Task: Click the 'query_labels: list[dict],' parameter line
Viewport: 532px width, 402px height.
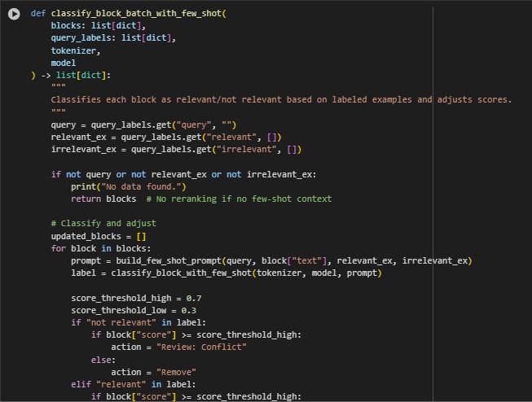Action: (x=113, y=38)
